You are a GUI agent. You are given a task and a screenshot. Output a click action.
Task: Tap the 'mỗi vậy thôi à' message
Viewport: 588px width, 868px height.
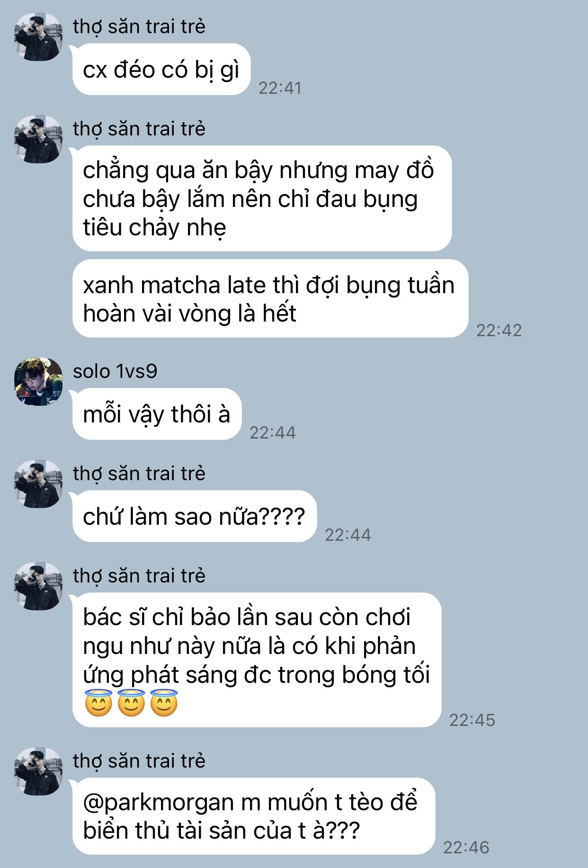[157, 414]
